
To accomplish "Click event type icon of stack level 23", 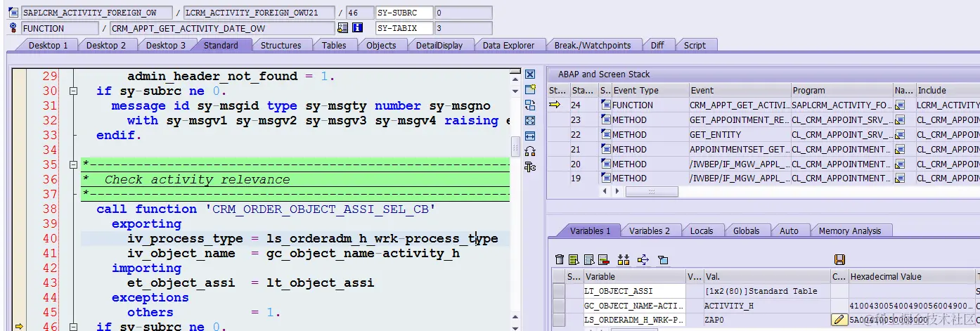I will [606, 120].
